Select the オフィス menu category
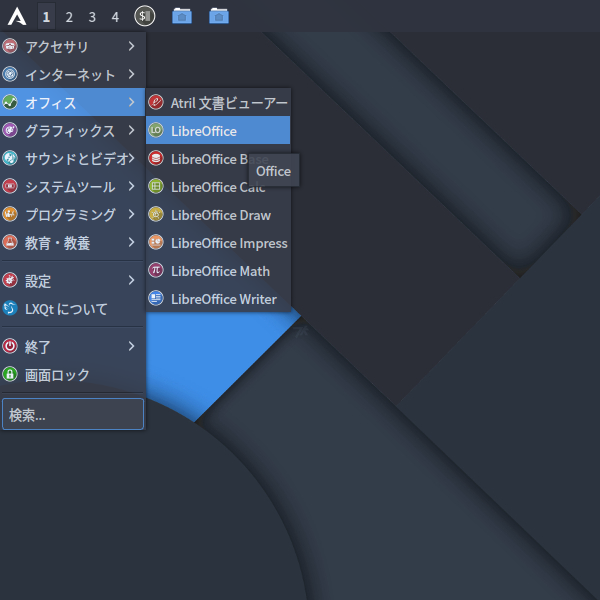 (x=73, y=102)
